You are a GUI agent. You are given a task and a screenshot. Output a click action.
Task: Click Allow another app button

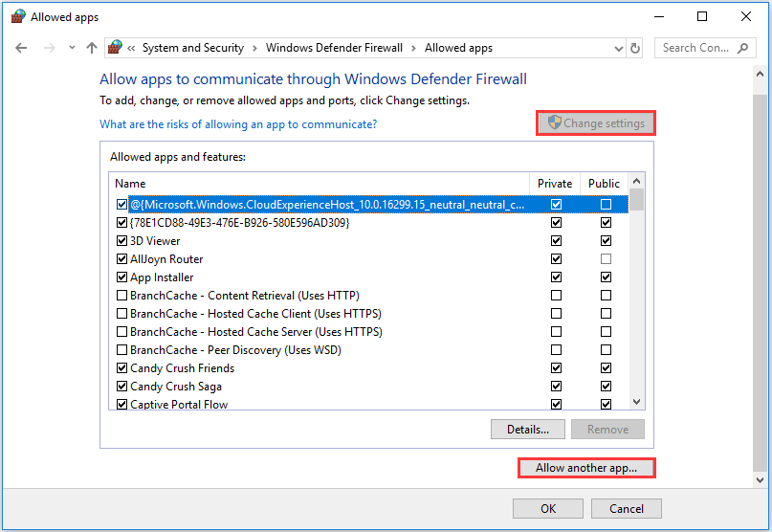(586, 468)
